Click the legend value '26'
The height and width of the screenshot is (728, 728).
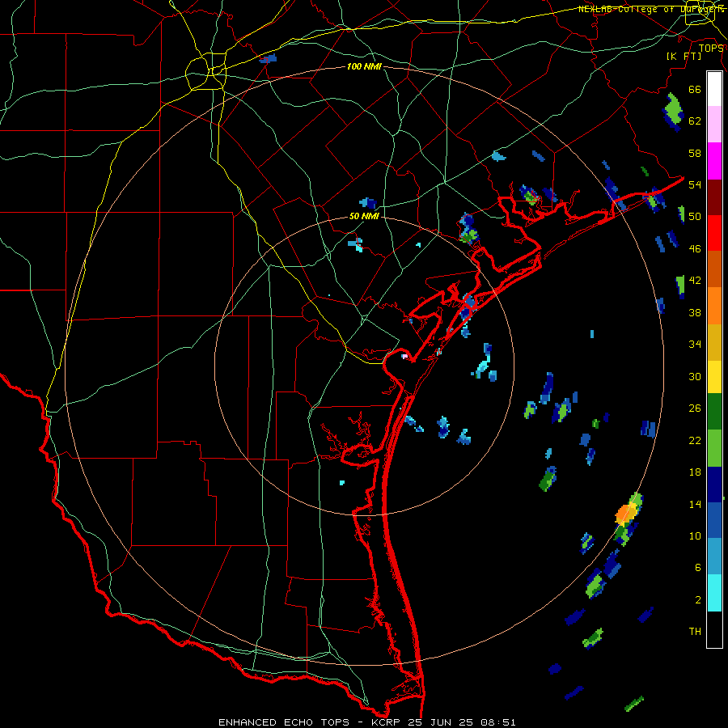pyautogui.click(x=695, y=408)
